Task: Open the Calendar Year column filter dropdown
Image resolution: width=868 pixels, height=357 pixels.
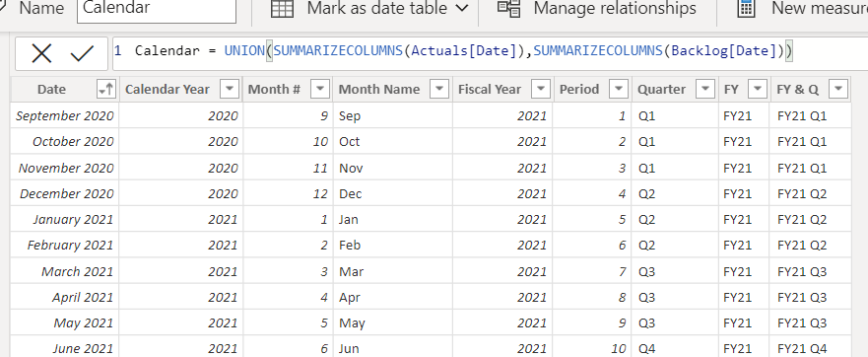Action: (230, 89)
